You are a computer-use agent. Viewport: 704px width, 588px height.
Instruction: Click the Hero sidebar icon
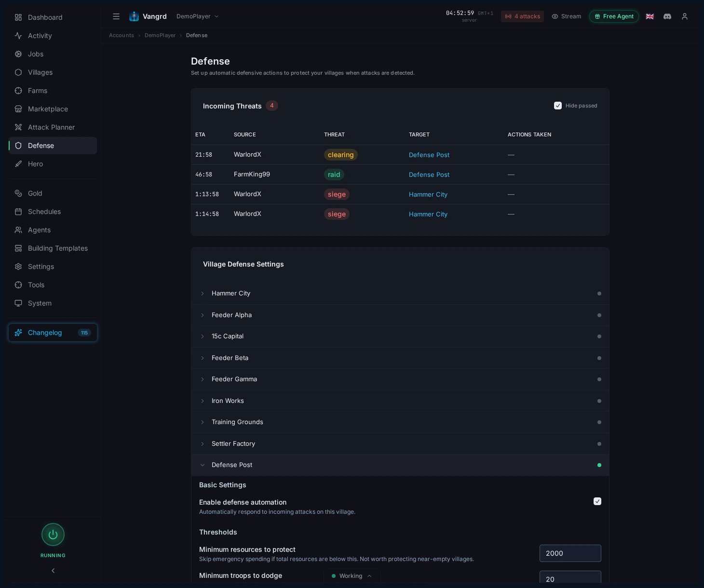(18, 164)
